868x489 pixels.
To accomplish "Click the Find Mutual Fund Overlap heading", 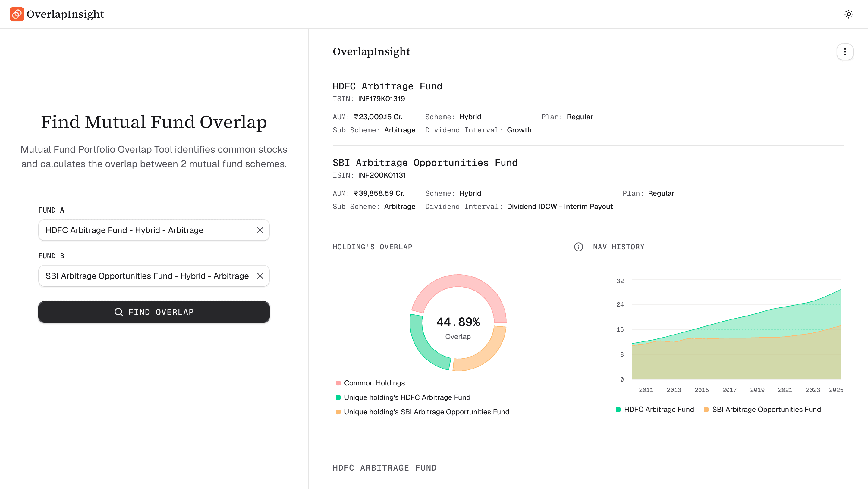I will (x=154, y=122).
